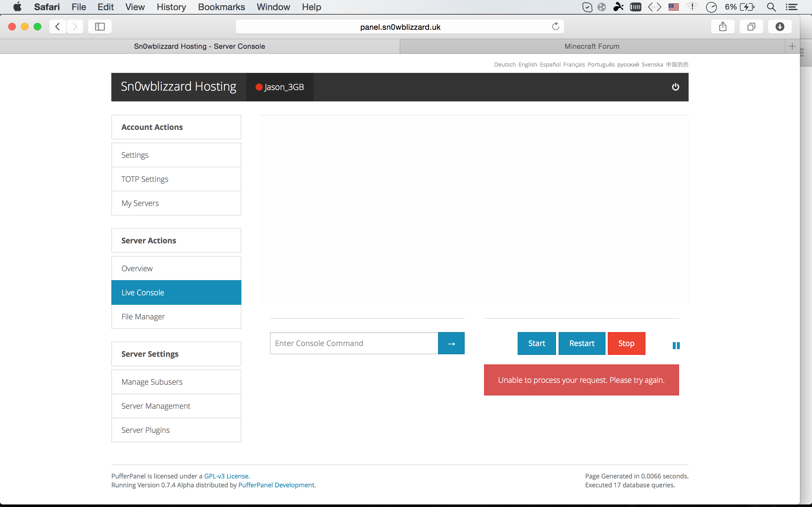
Task: Show all tabs overview icon
Action: [x=751, y=27]
